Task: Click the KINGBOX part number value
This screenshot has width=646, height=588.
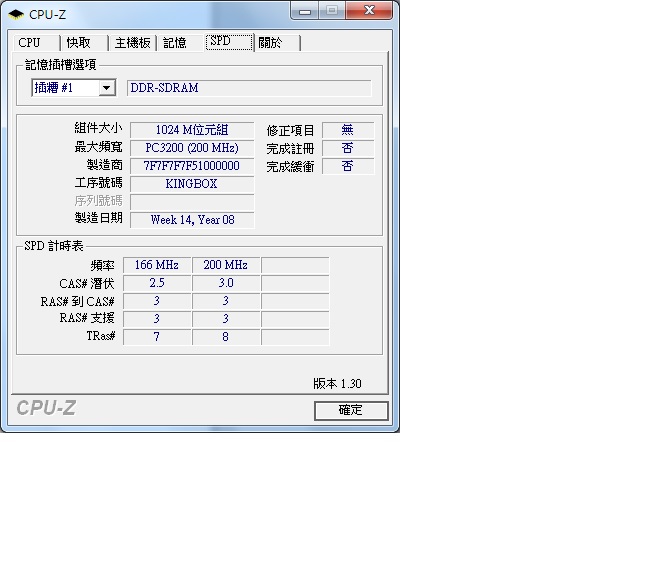Action: [192, 184]
